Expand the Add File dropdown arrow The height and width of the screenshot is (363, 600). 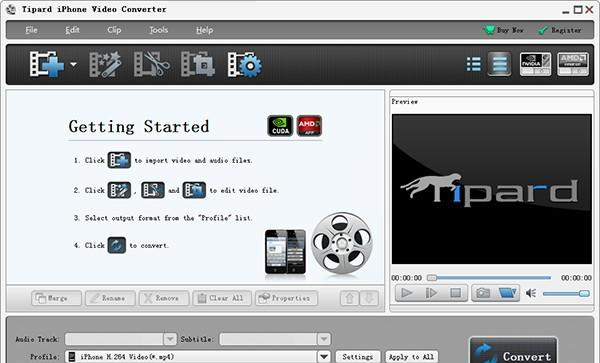(x=73, y=64)
